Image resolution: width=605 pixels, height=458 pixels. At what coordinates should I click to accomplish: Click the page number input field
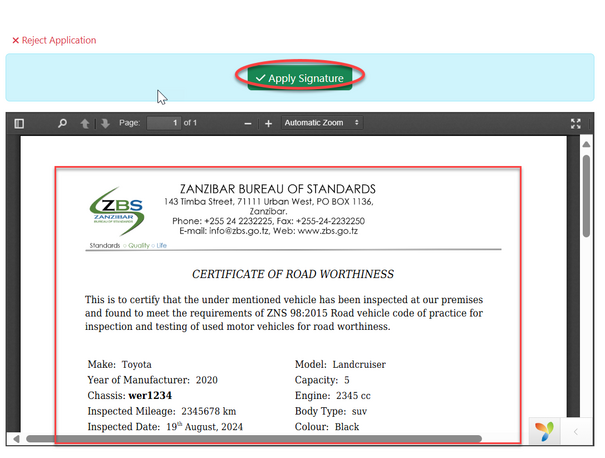[x=163, y=123]
